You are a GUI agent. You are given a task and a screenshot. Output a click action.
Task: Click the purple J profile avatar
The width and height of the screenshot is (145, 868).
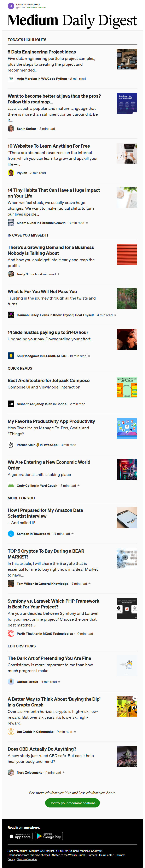click(x=11, y=6)
